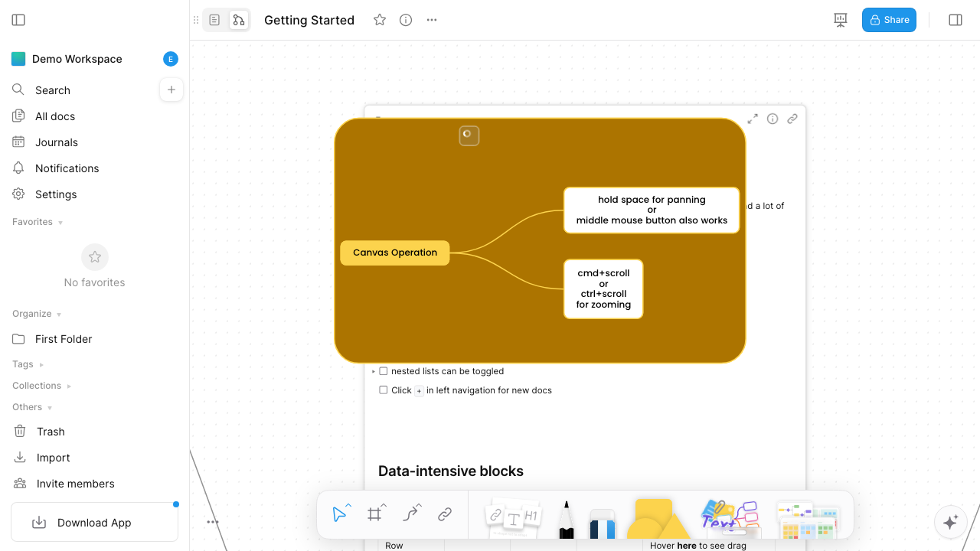This screenshot has width=980, height=551.
Task: Select the cursor select tool
Action: [x=339, y=514]
